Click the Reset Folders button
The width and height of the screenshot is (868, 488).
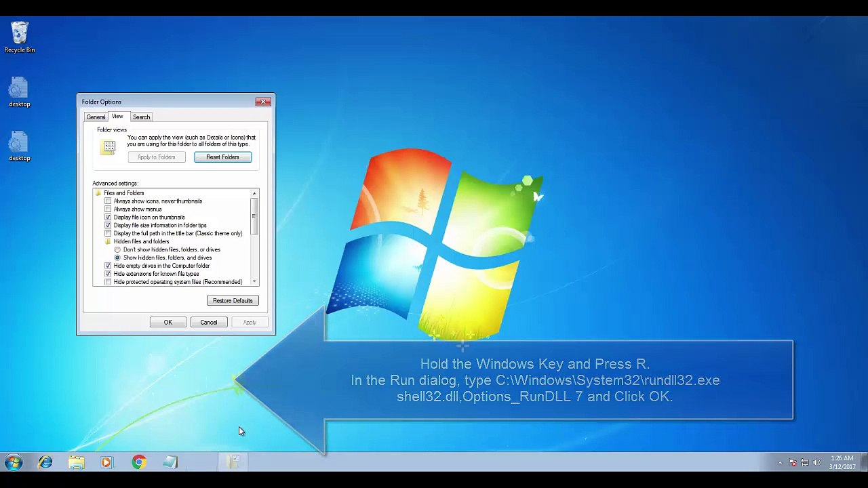(222, 157)
